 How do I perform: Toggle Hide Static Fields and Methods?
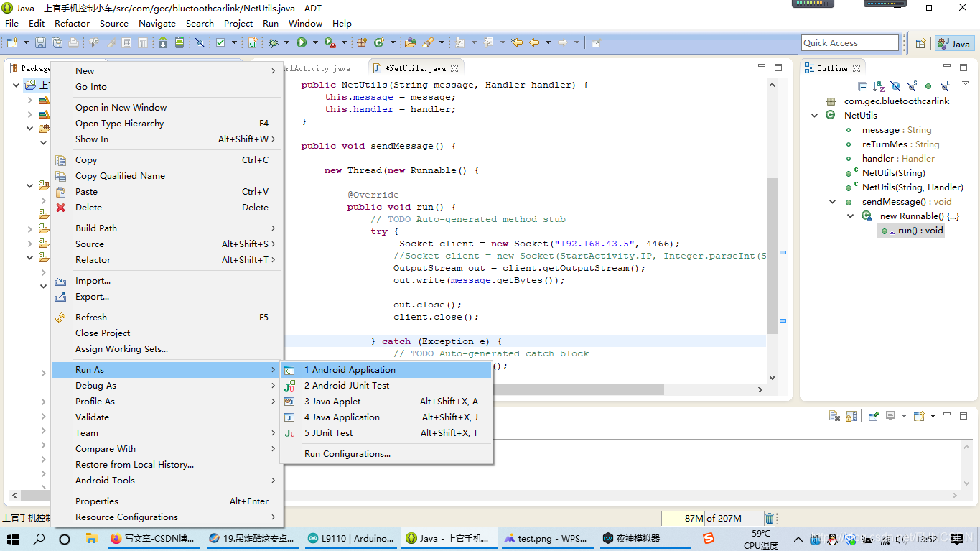912,86
